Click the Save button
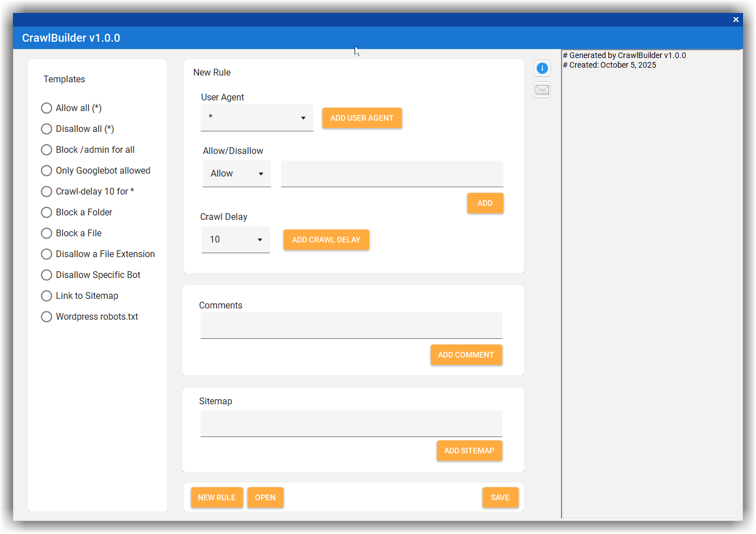The height and width of the screenshot is (534, 756). pos(500,498)
